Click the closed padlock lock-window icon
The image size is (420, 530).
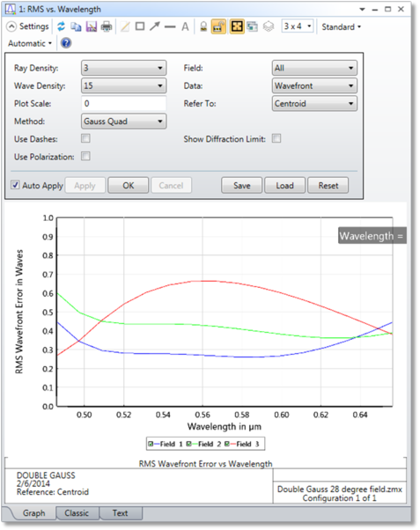click(x=203, y=26)
